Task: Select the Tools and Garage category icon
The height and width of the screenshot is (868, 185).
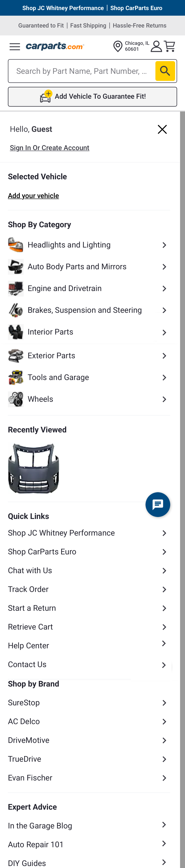Action: point(15,377)
